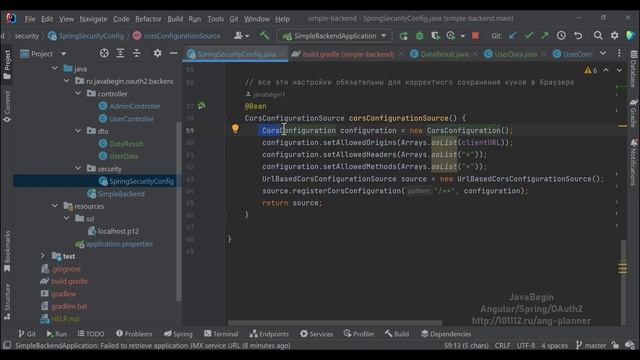Open the Problems tool window
This screenshot has width=640, height=360.
click(x=134, y=334)
